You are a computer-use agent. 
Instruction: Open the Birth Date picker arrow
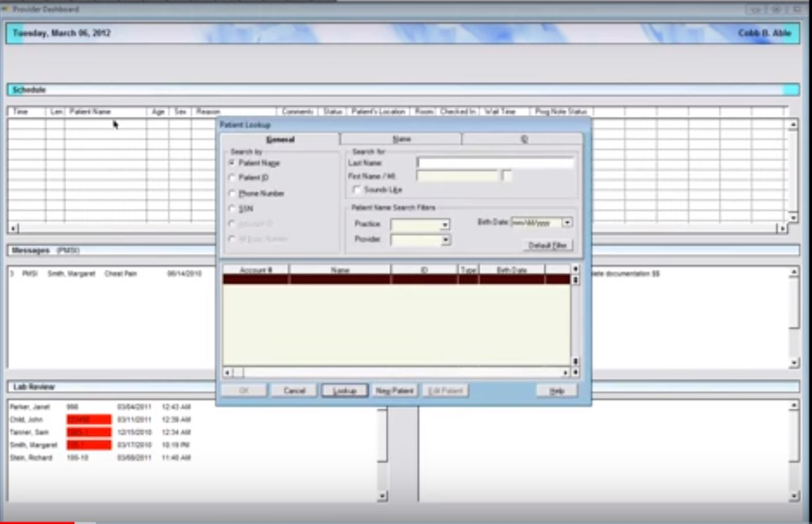[568, 223]
